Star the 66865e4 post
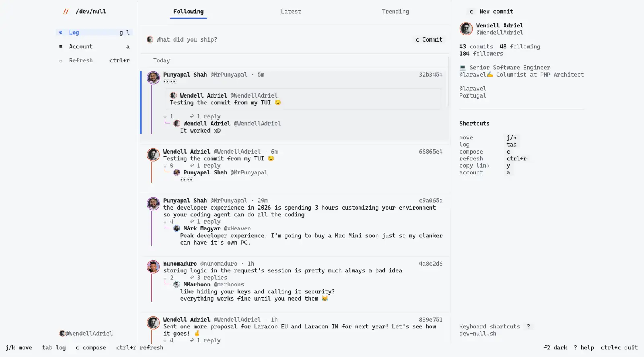 pyautogui.click(x=165, y=166)
